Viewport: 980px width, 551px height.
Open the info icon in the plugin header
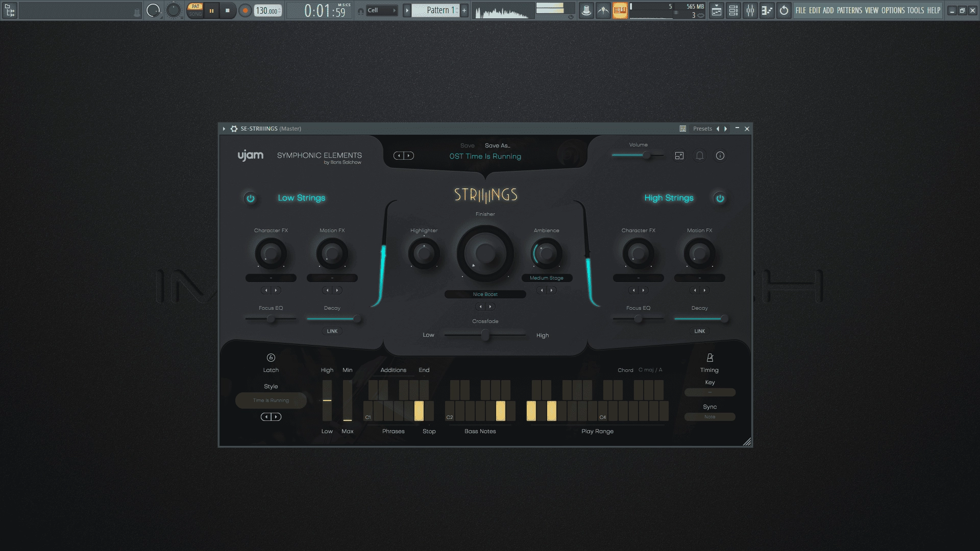click(720, 156)
